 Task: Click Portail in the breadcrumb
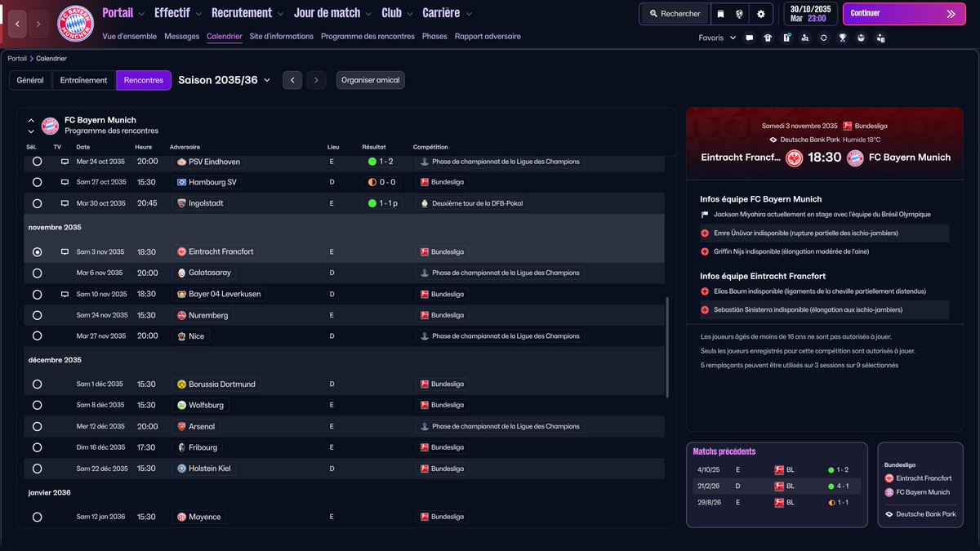click(x=17, y=59)
